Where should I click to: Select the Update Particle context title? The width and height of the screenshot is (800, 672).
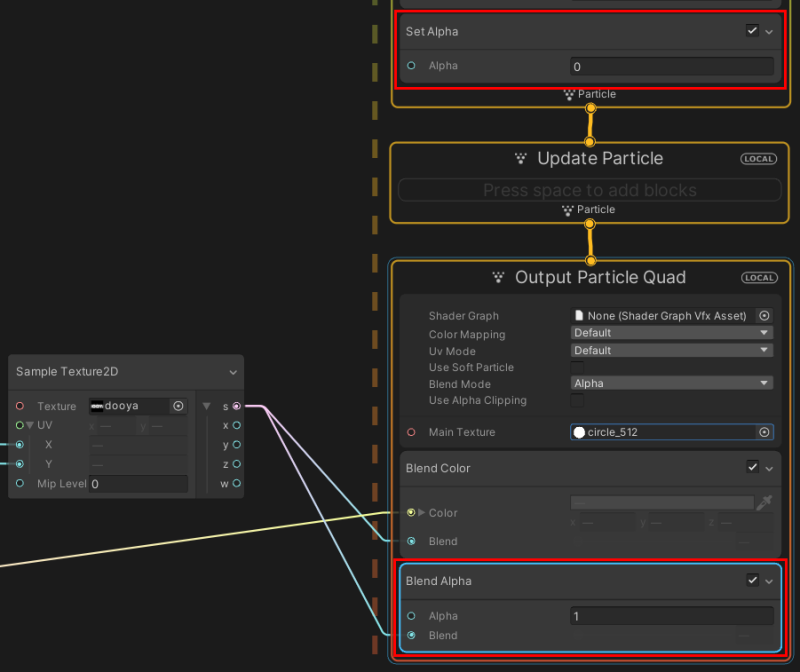tap(600, 158)
